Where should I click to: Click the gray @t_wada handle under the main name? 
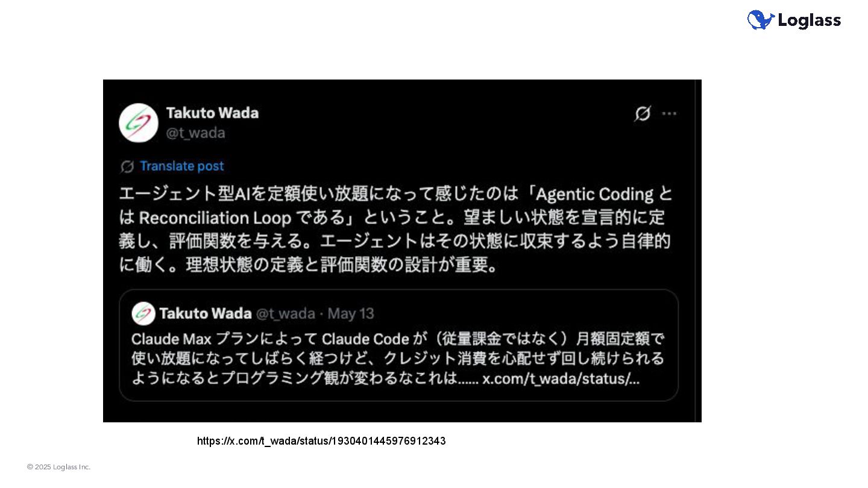pos(195,133)
